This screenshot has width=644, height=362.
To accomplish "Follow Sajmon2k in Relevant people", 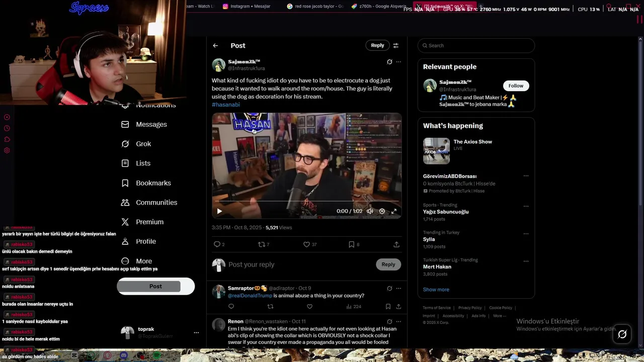I will [x=516, y=85].
